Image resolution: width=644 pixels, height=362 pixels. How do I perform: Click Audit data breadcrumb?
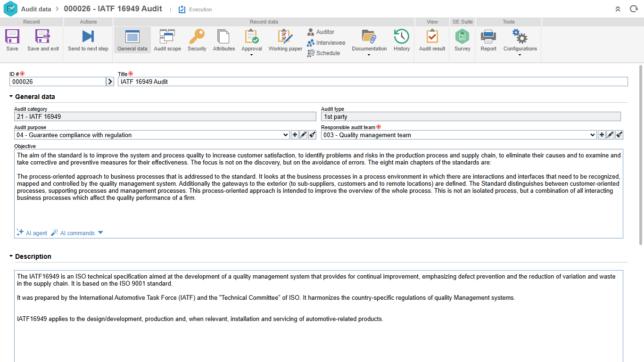tap(36, 9)
